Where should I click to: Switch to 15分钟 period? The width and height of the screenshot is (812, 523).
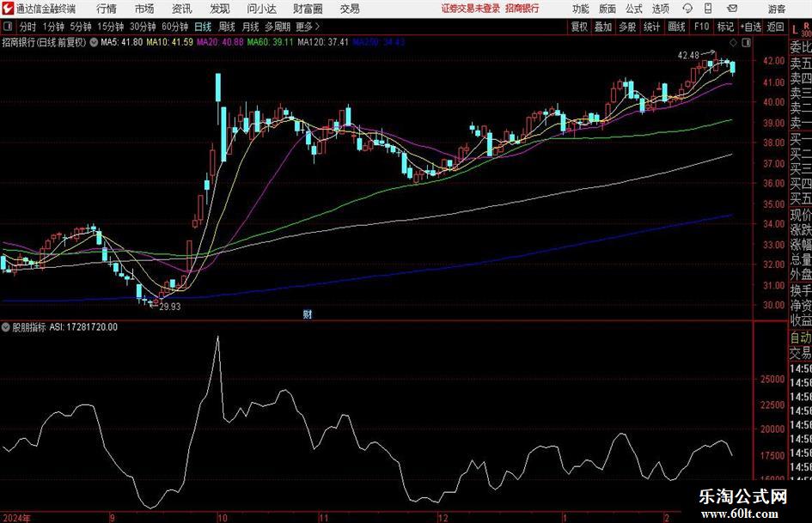(110, 27)
